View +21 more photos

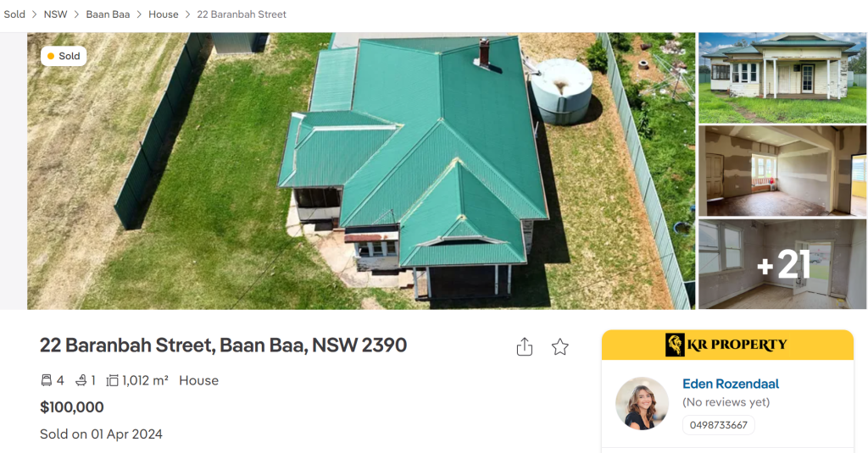coord(782,264)
